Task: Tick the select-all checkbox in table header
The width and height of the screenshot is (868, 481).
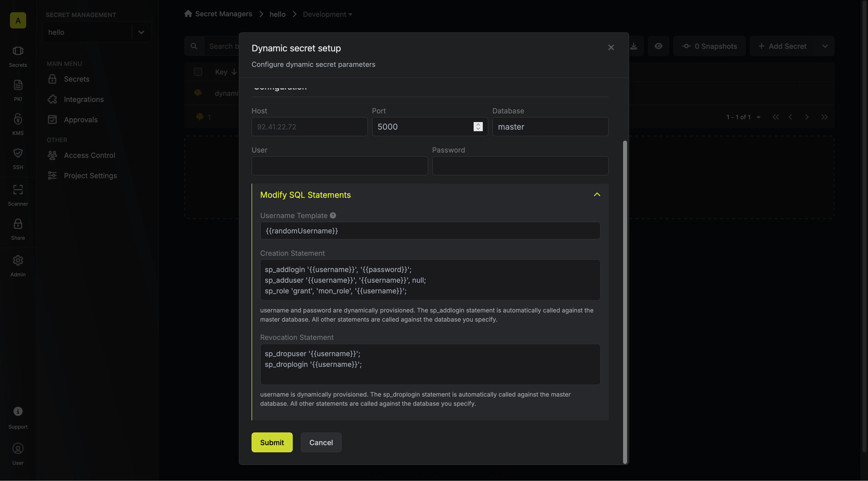Action: 198,72
